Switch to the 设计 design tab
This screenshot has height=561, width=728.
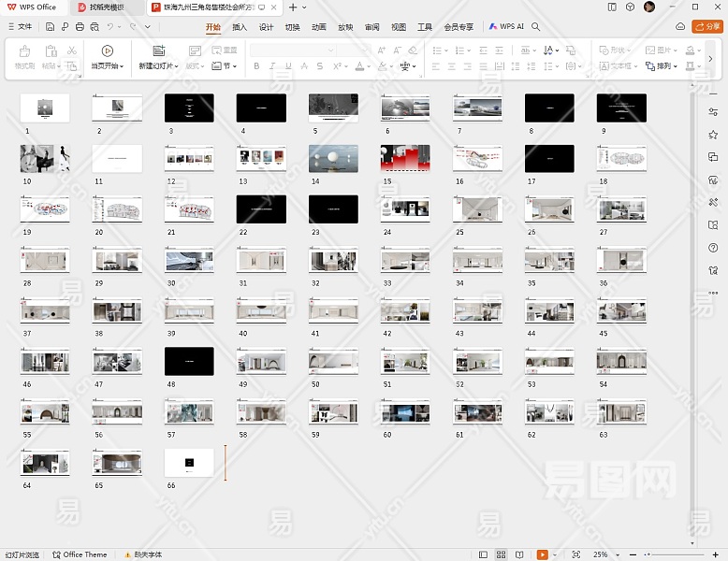[x=266, y=27]
